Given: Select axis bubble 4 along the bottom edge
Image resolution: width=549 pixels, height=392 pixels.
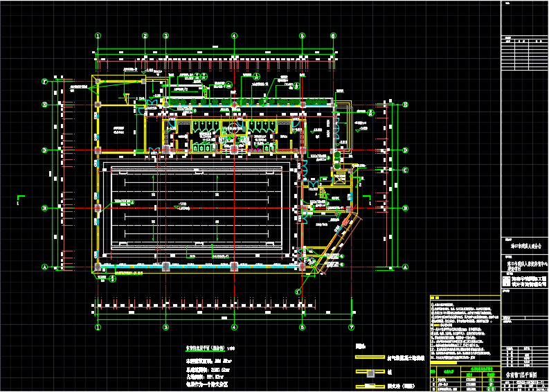Looking at the screenshot, I should (234, 327).
